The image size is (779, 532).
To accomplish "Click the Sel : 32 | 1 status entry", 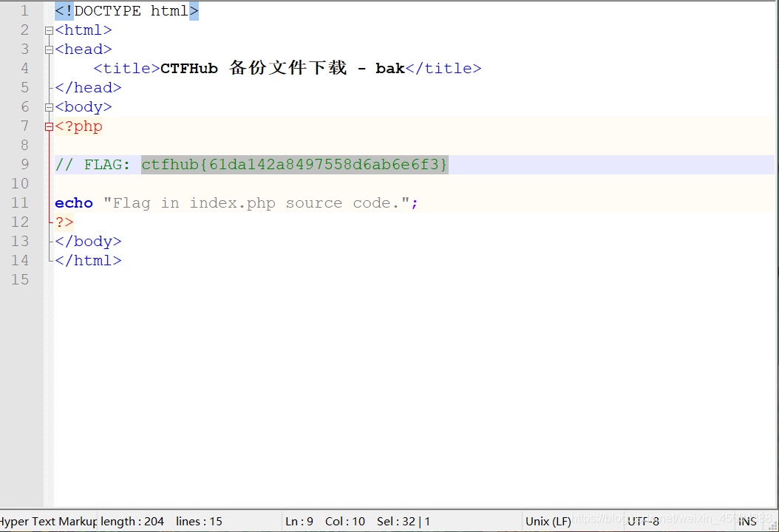I will point(404,522).
